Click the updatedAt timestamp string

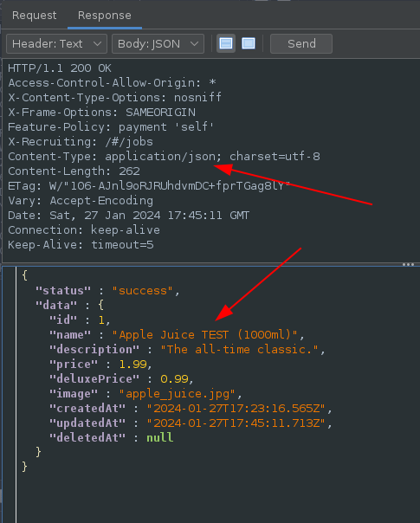click(236, 423)
